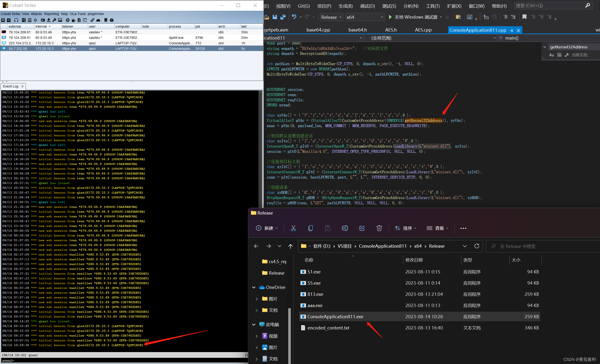Click the undo arrow icon
This screenshot has width=600, height=364.
click(294, 17)
